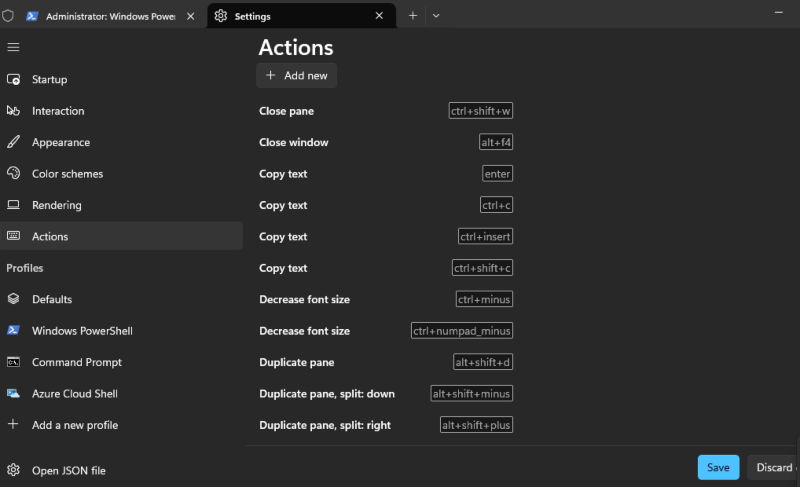Image resolution: width=800 pixels, height=487 pixels.
Task: Click the Azure Cloud Shell icon
Action: pyautogui.click(x=13, y=393)
